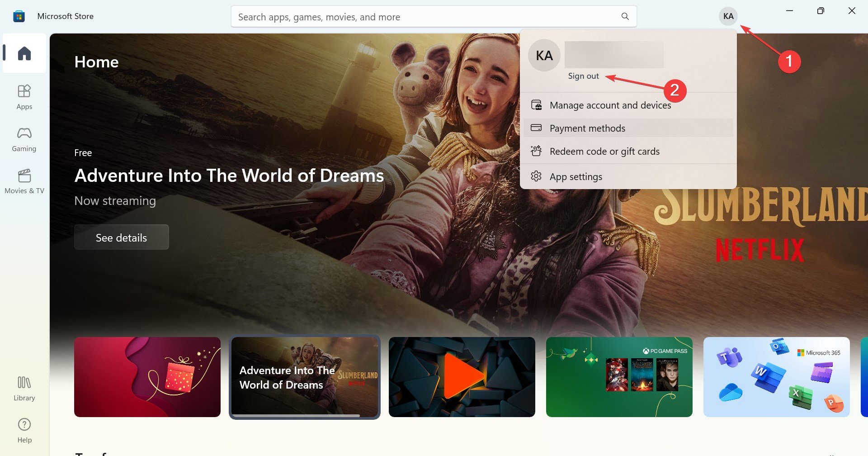The height and width of the screenshot is (456, 868).
Task: Select Adventure Into The World of Dreams thumbnail
Action: click(305, 377)
